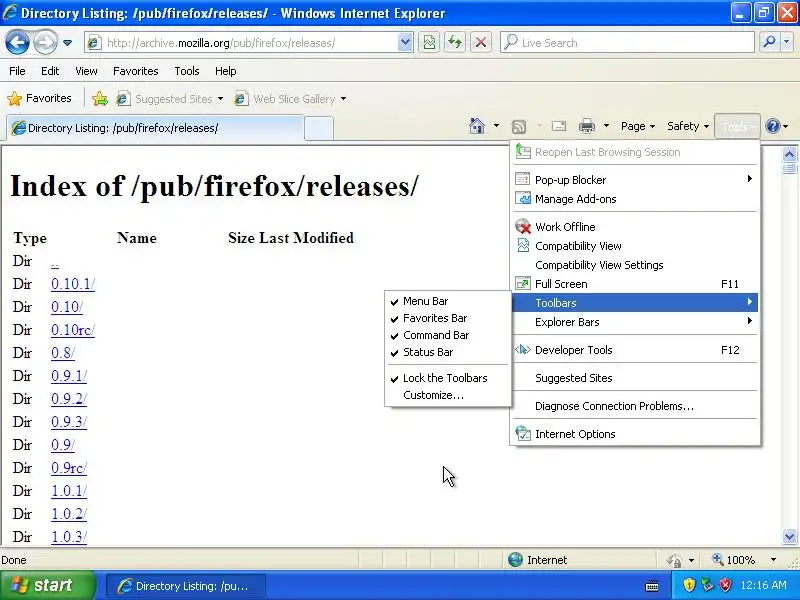Open the 0.8/ directory link

(x=63, y=353)
